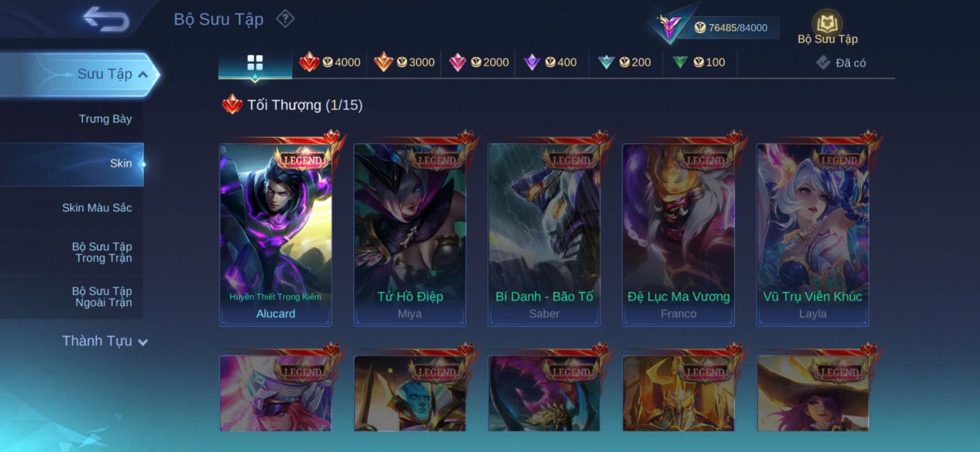Open Alucard Huyền Thiết Trọng Kiếm skin card
This screenshot has width=980, height=452.
coord(276,235)
